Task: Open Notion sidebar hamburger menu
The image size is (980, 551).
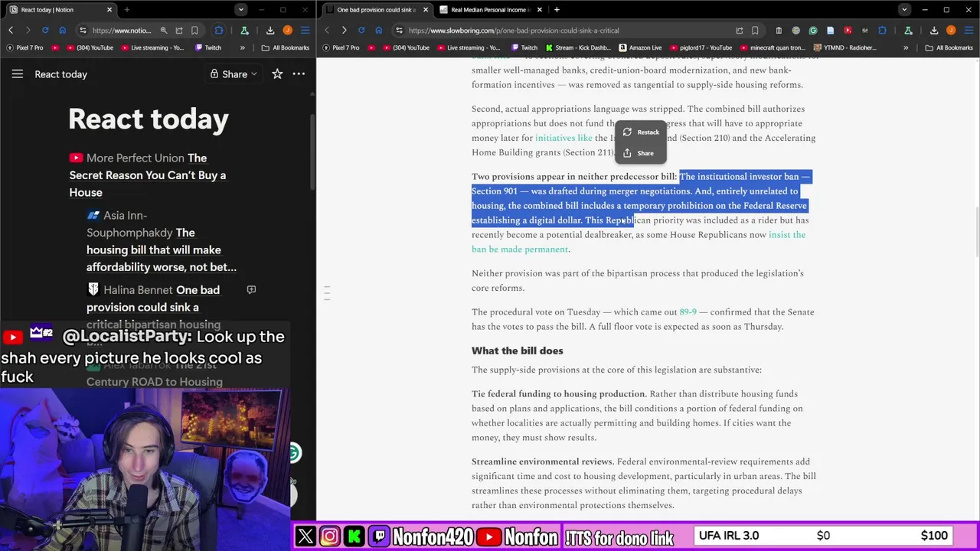Action: (x=18, y=74)
